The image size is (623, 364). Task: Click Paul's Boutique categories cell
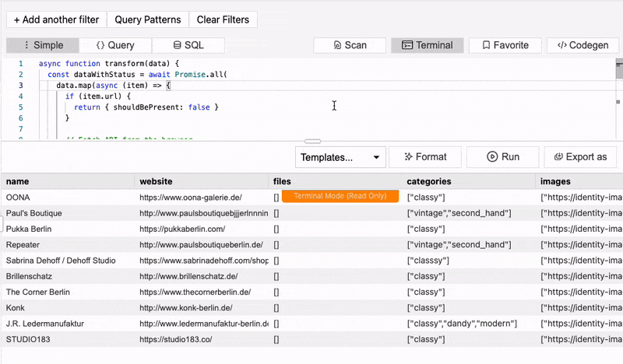pos(469,213)
